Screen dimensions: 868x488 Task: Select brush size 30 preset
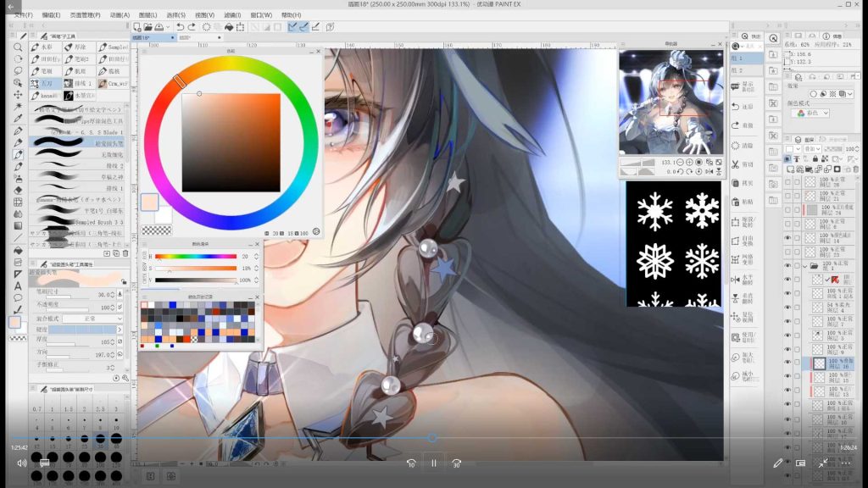tap(100, 440)
